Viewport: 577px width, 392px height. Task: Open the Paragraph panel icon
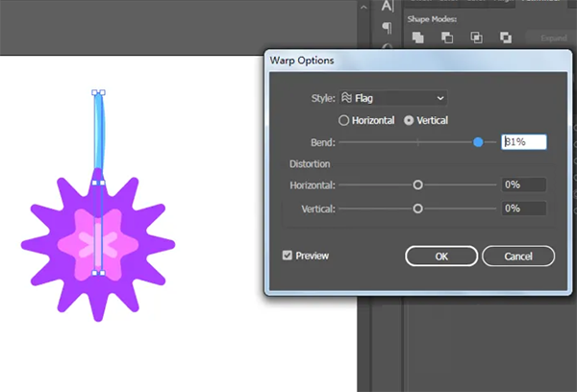388,27
